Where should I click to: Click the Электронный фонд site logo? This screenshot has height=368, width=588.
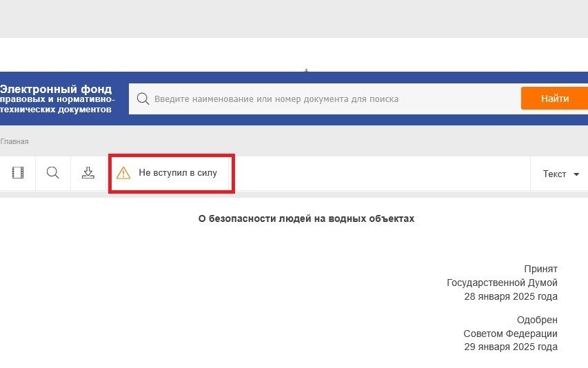click(x=56, y=90)
